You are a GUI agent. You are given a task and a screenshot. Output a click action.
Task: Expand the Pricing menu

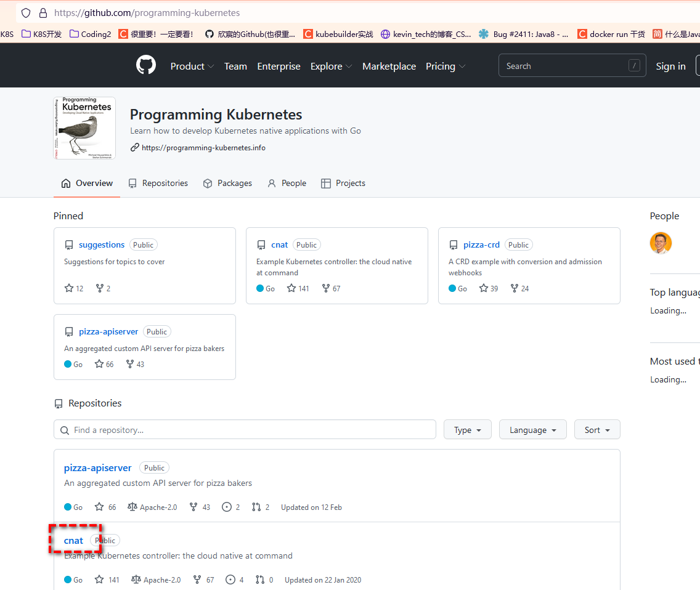(446, 66)
